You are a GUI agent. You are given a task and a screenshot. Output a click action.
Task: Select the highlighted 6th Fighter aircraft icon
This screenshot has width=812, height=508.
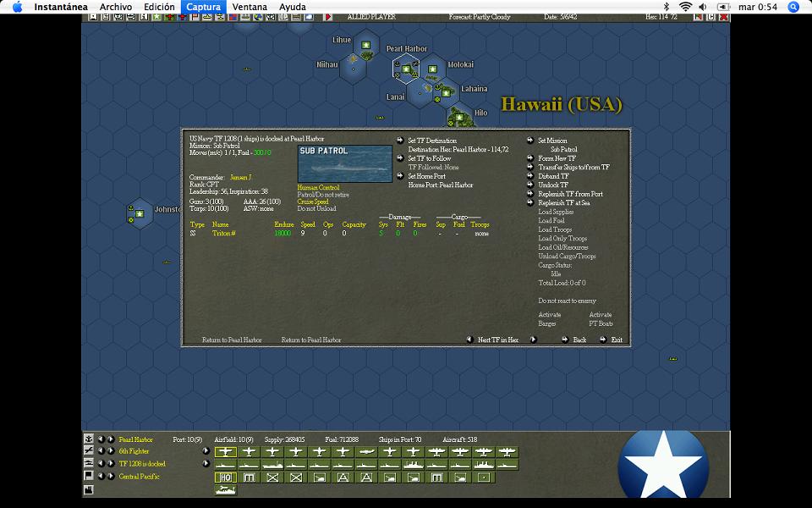coord(225,452)
